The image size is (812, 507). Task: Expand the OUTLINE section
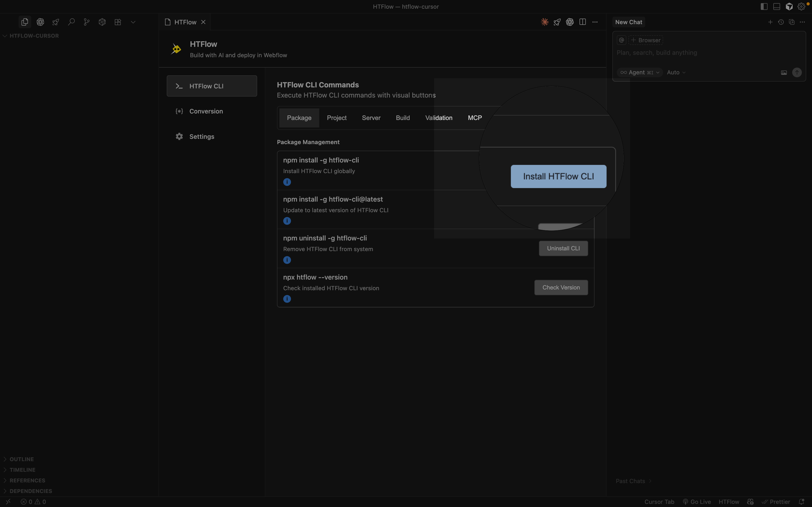click(22, 459)
